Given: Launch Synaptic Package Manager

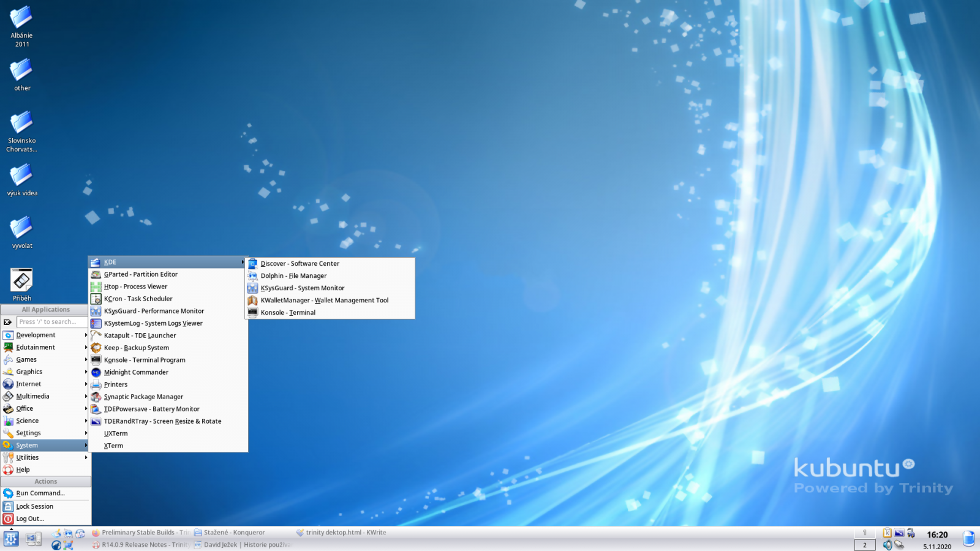Looking at the screenshot, I should 143,397.
